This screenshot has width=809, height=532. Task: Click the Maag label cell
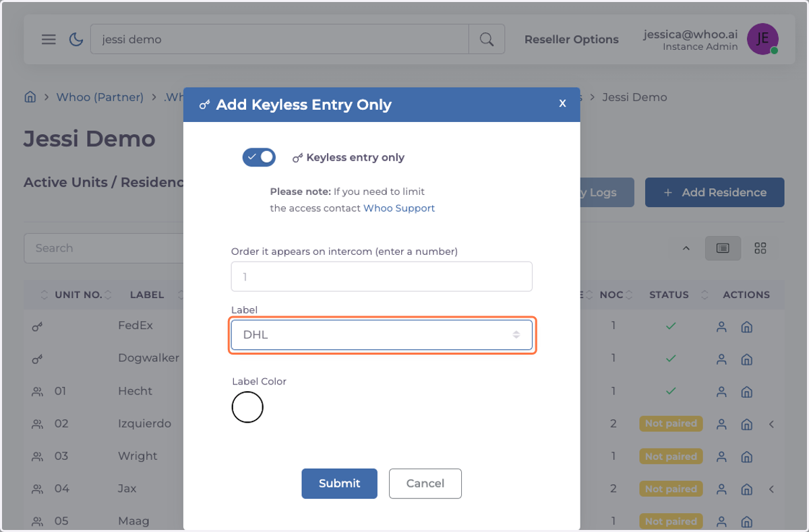(x=133, y=521)
